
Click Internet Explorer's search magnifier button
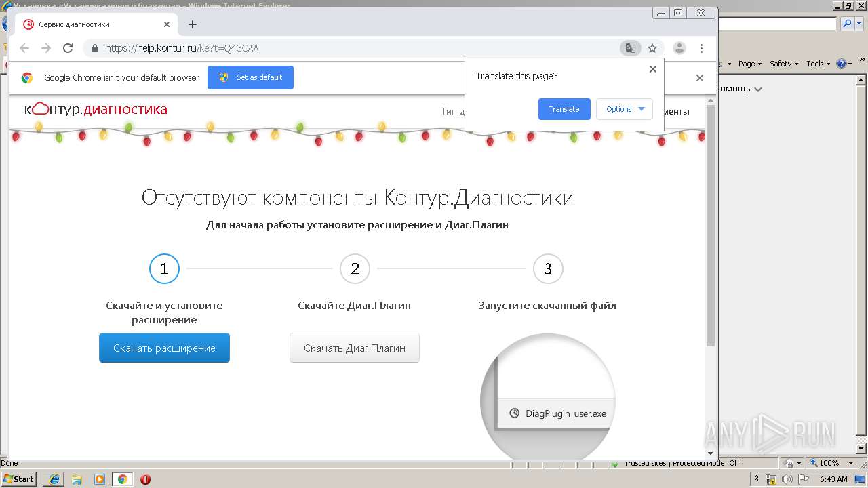[847, 24]
